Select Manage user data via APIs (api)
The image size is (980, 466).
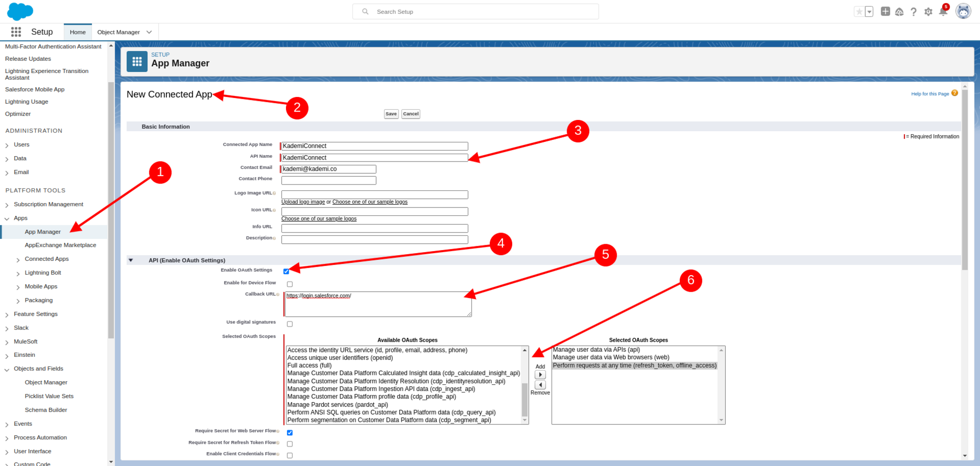click(597, 350)
